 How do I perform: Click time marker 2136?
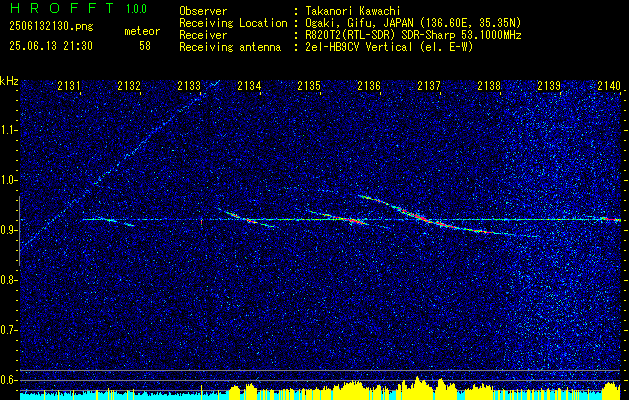[369, 85]
